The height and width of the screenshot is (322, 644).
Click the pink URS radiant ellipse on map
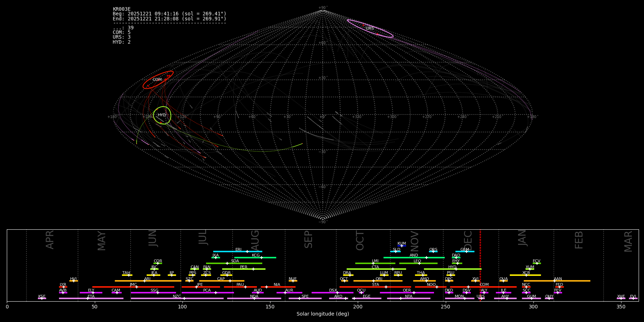370,28
